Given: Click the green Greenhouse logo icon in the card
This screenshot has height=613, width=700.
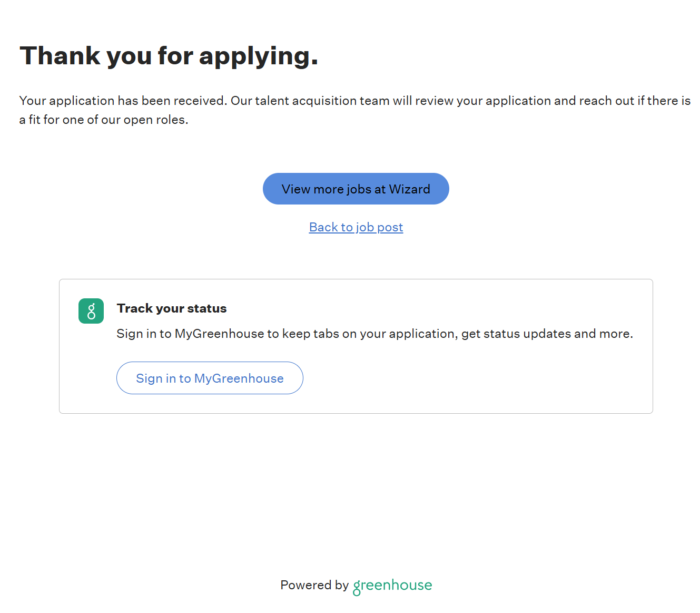Looking at the screenshot, I should click(91, 311).
